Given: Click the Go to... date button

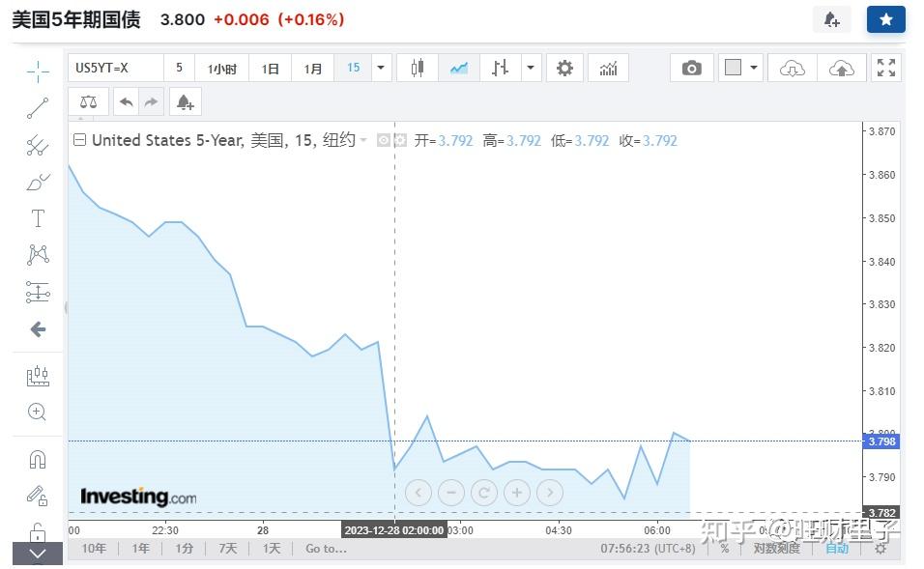Looking at the screenshot, I should (326, 549).
